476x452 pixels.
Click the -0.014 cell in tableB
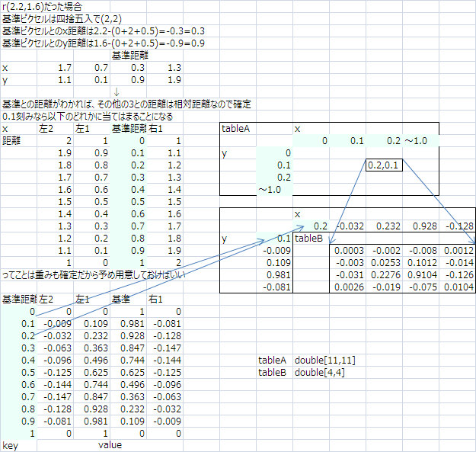click(459, 263)
